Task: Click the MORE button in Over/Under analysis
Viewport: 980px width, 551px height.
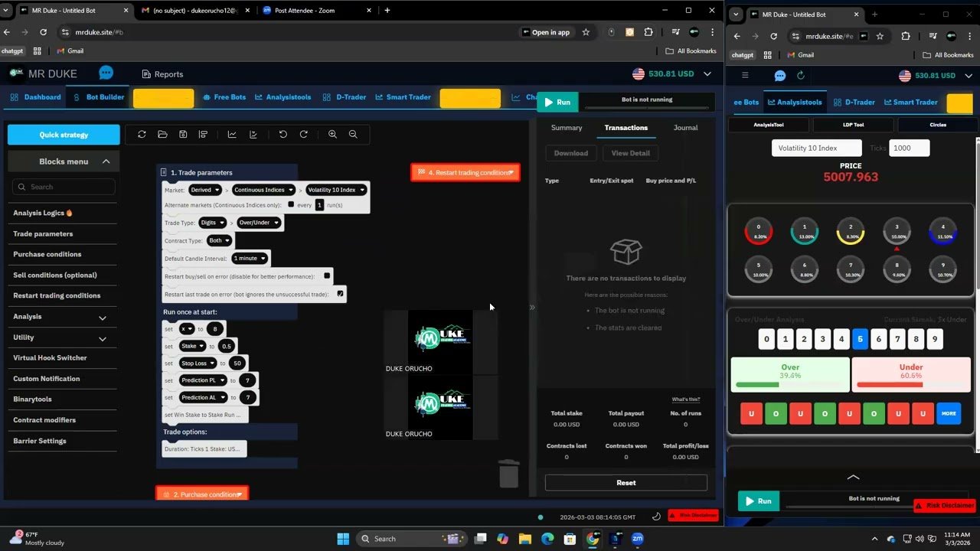Action: [x=949, y=413]
